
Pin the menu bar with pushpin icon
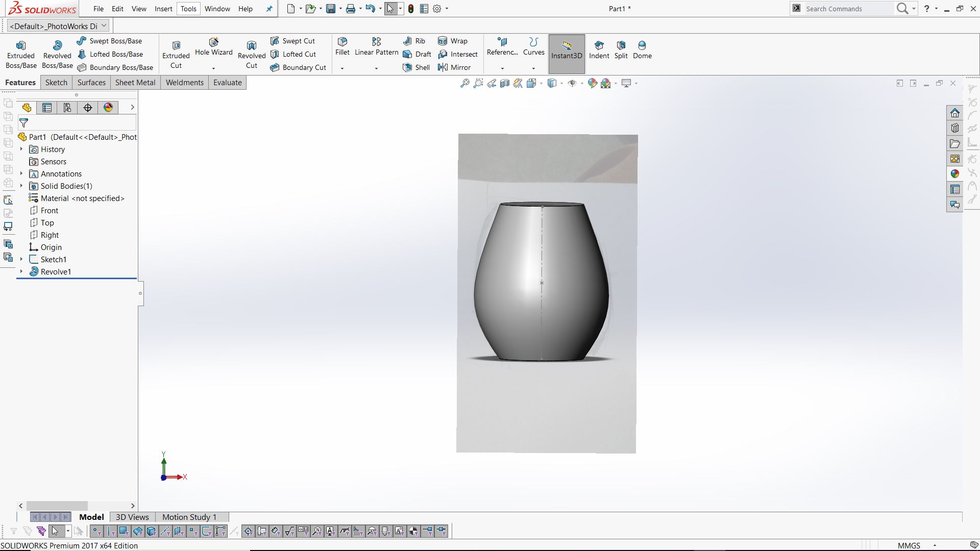click(x=269, y=9)
